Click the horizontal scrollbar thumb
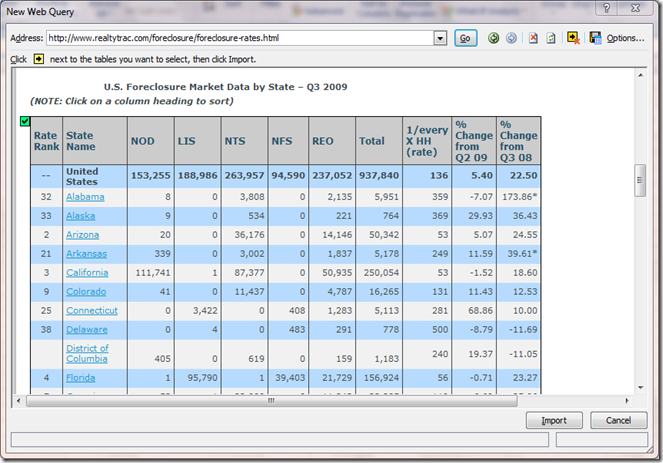The width and height of the screenshot is (663, 463). click(x=271, y=400)
